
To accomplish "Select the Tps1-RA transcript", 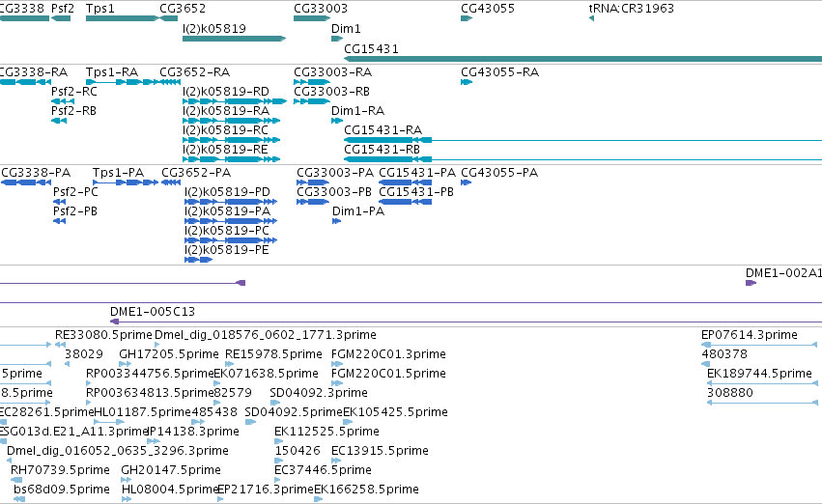I will coord(122,82).
